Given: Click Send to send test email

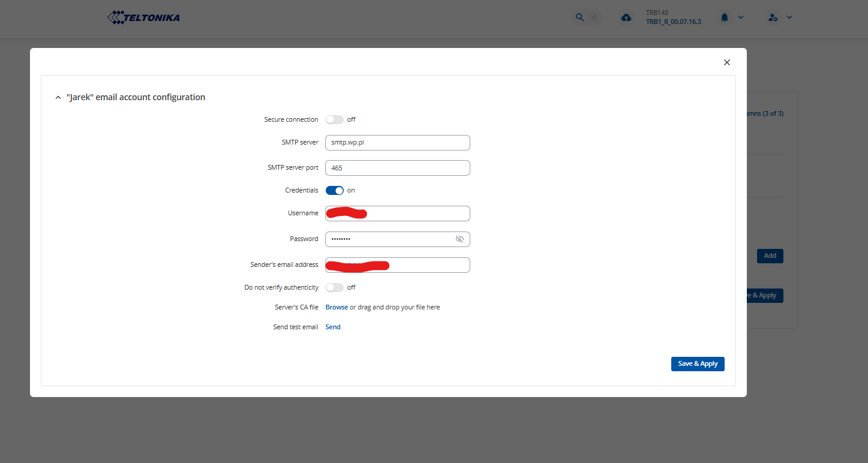Looking at the screenshot, I should pyautogui.click(x=333, y=327).
